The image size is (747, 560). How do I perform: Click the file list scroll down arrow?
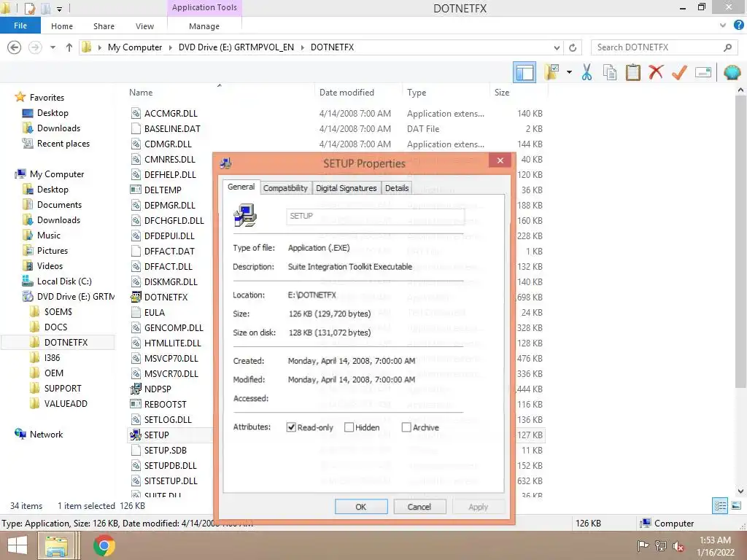point(740,491)
